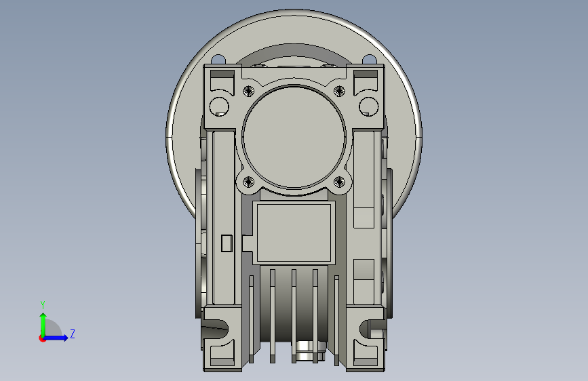
Task: Select the small rectangle on the left housing column
Action: [227, 243]
